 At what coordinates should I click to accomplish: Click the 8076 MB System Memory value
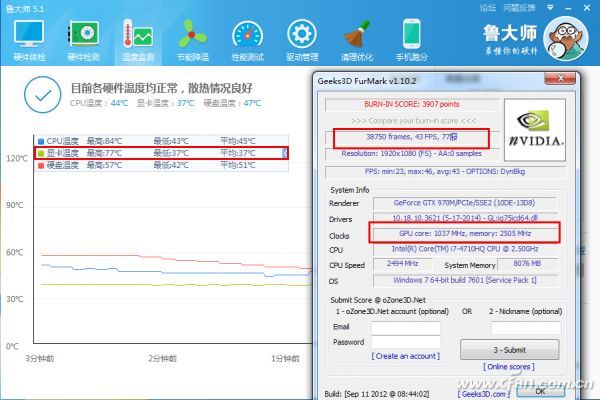tap(527, 264)
